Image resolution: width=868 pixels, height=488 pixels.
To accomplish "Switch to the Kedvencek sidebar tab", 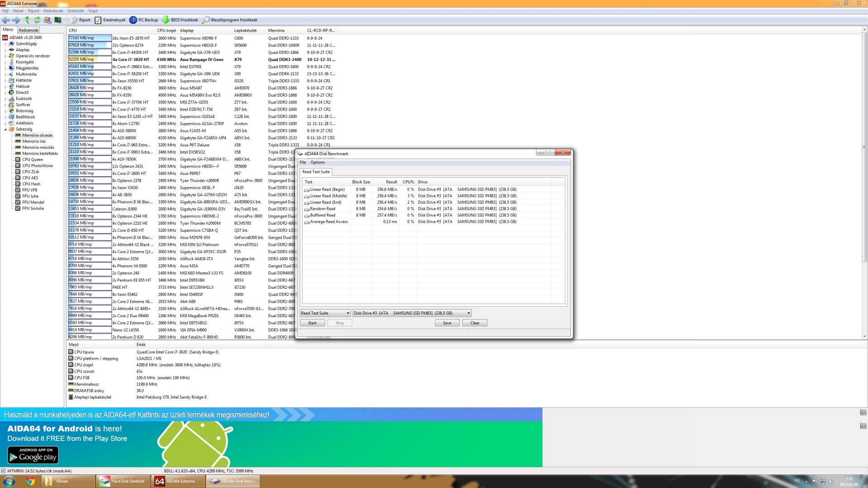I will coord(28,30).
